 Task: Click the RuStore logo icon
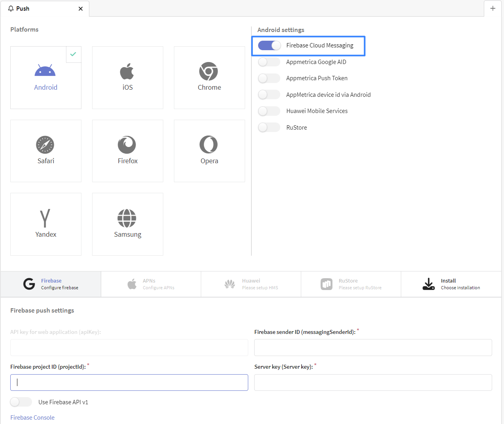click(x=327, y=284)
